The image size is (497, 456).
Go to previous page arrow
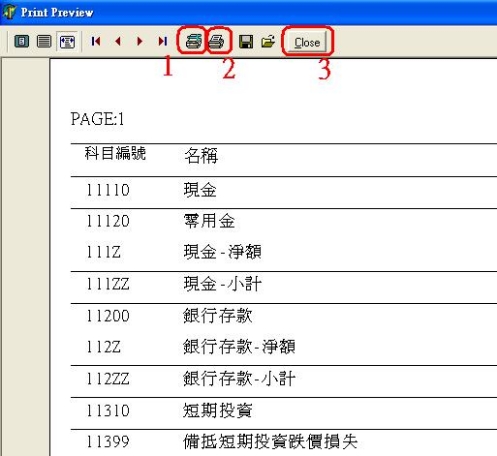click(x=118, y=41)
